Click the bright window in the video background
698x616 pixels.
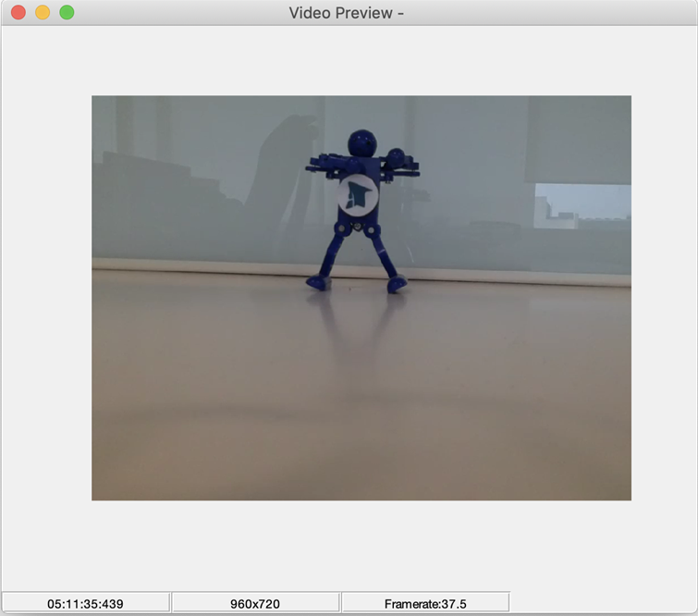[x=582, y=205]
